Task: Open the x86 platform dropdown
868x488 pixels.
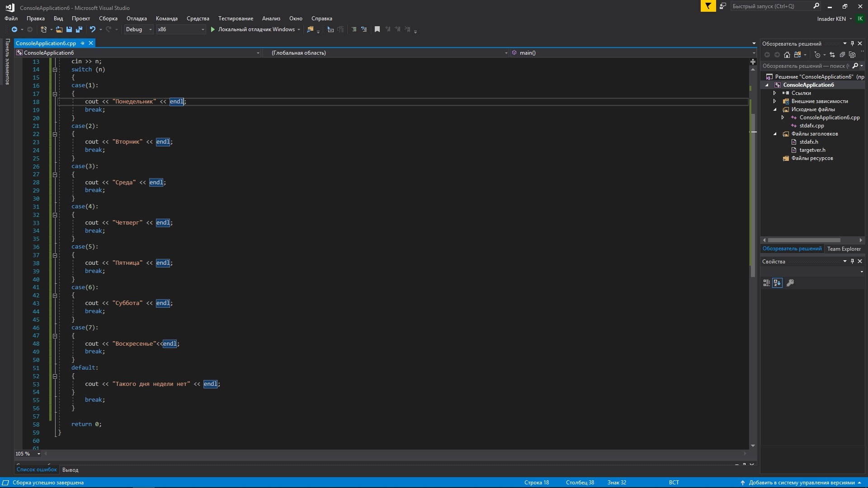Action: click(181, 29)
